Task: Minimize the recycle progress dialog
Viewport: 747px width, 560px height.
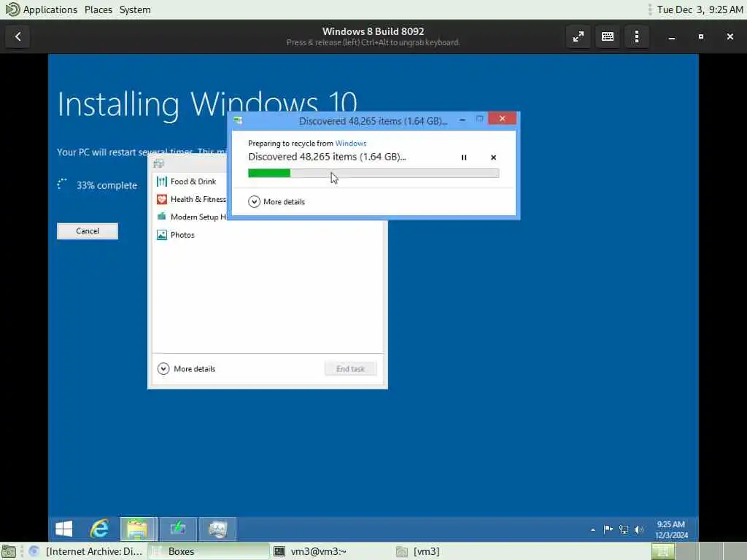Action: (x=462, y=120)
